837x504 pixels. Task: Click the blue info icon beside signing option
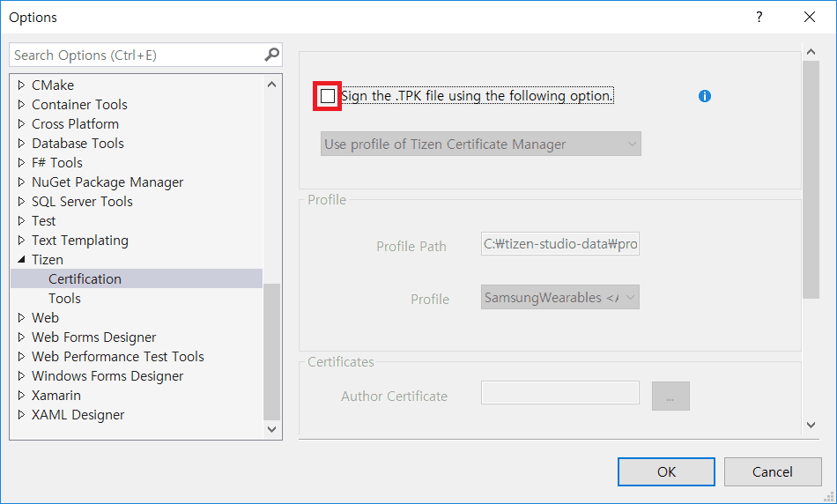705,96
